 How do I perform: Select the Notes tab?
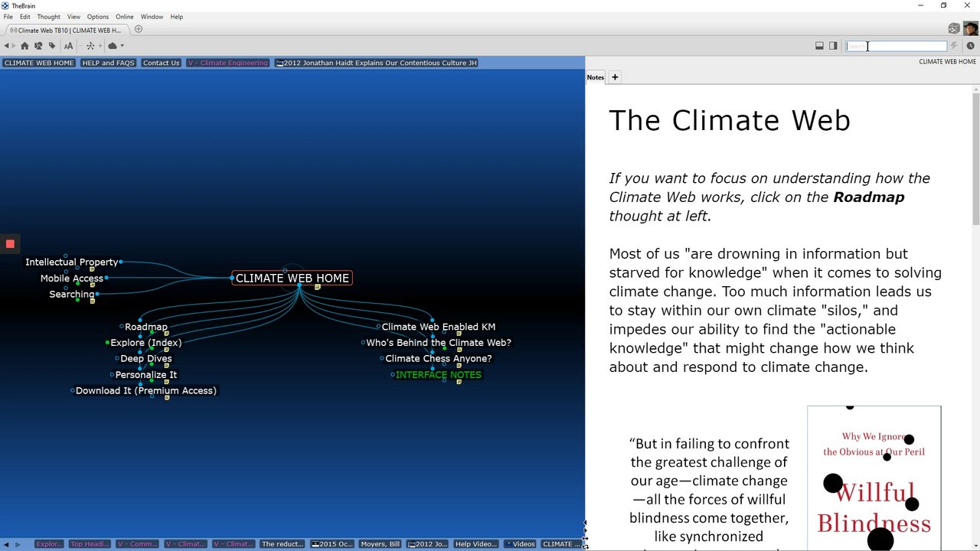tap(596, 77)
